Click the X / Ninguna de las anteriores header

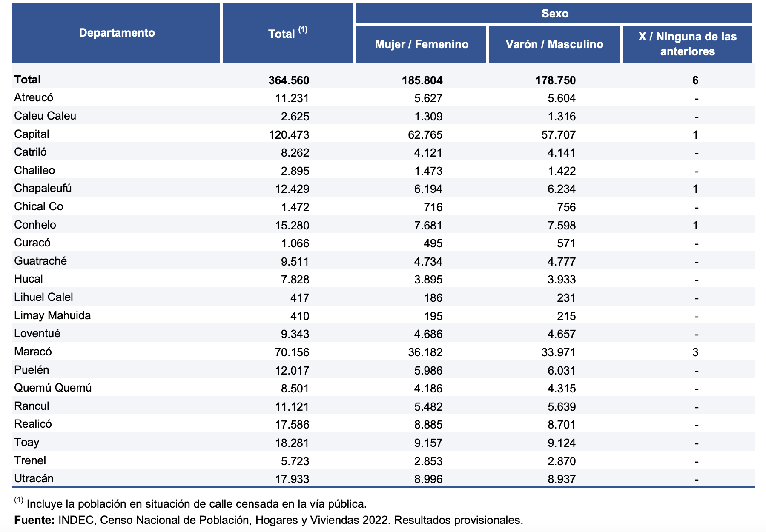[x=687, y=44]
